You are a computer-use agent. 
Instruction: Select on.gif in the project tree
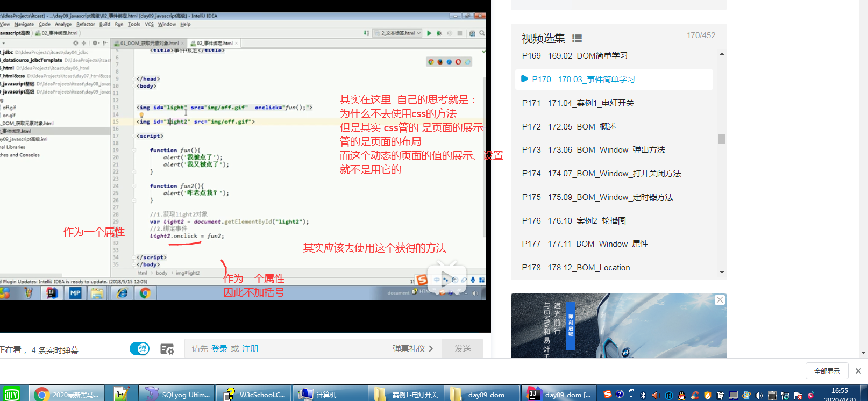point(9,116)
